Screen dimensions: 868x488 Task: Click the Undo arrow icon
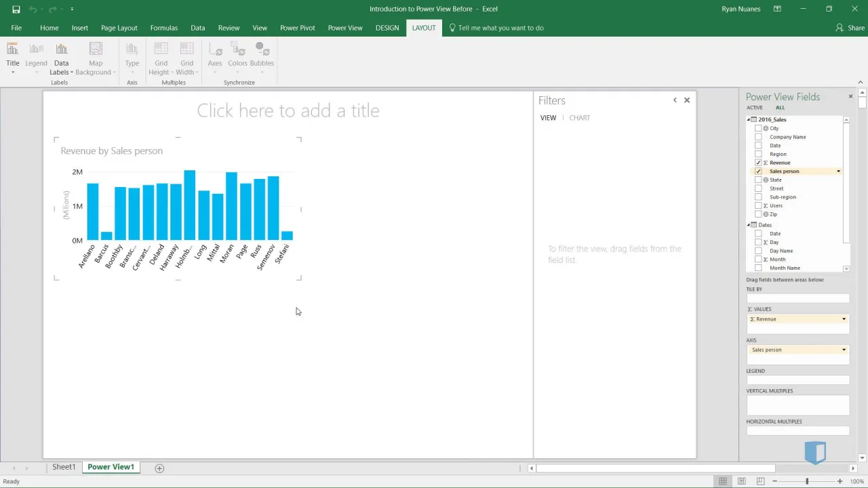click(x=33, y=9)
